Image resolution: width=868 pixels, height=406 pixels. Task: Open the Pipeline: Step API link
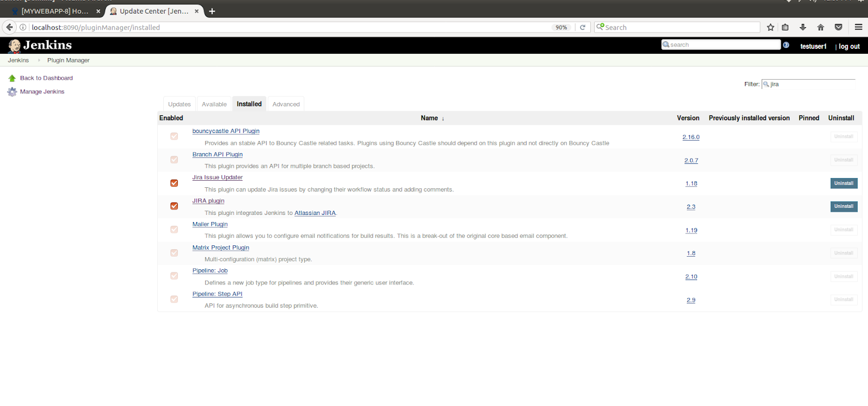[217, 294]
